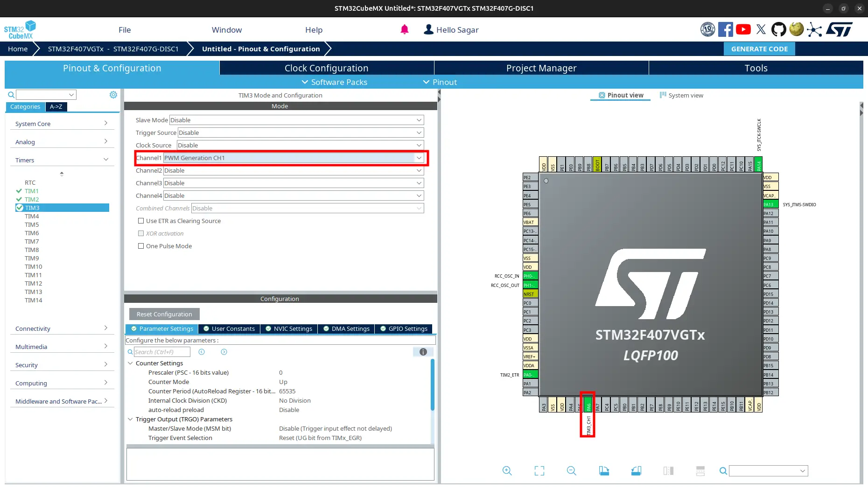Open the NVIC Settings tab

(x=288, y=328)
